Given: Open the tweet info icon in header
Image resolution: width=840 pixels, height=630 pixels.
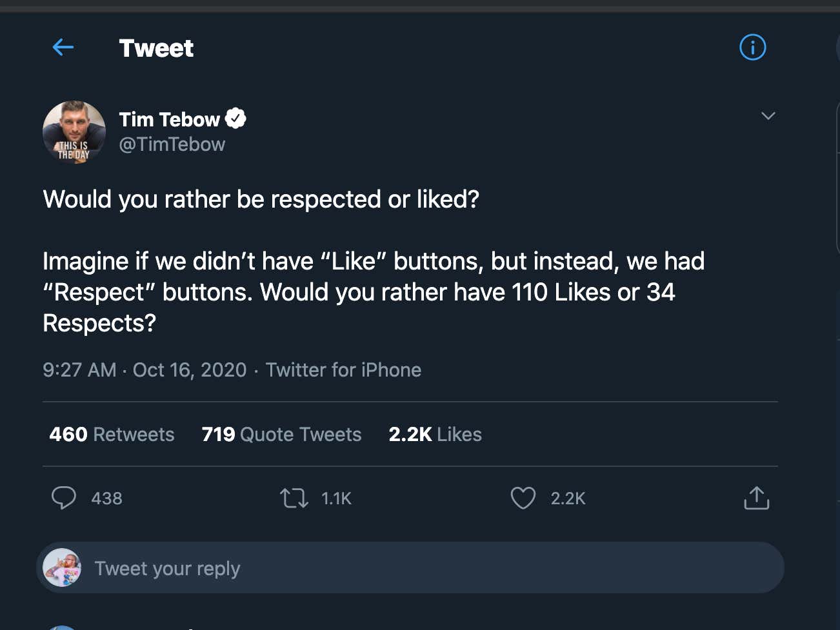Looking at the screenshot, I should [x=752, y=47].
